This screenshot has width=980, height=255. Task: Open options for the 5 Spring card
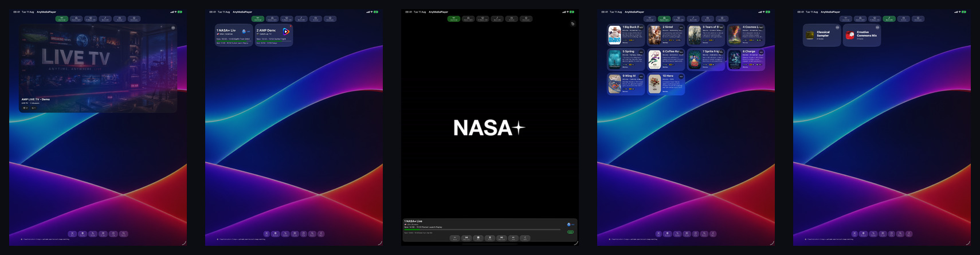coord(641,52)
